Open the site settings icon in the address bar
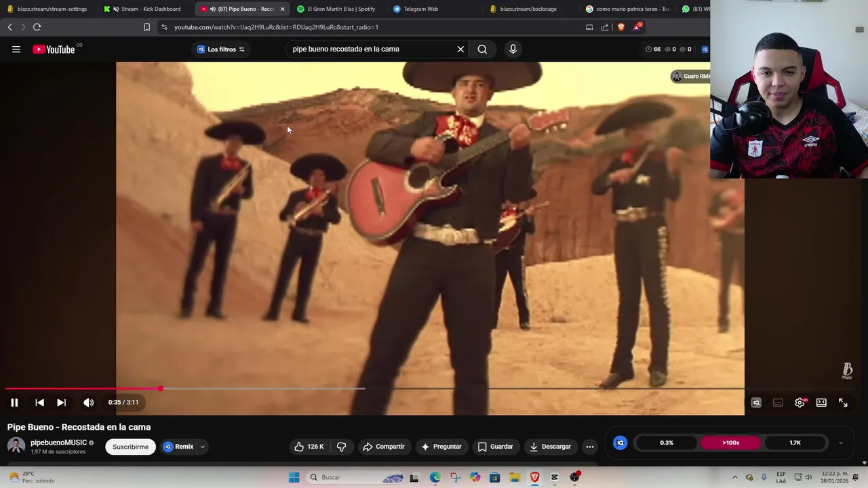 coord(164,27)
